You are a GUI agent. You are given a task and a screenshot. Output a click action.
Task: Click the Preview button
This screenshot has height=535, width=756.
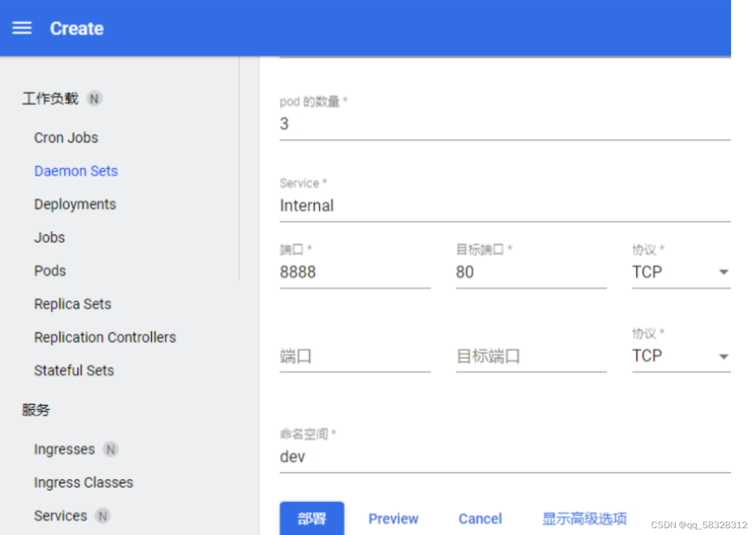click(394, 518)
